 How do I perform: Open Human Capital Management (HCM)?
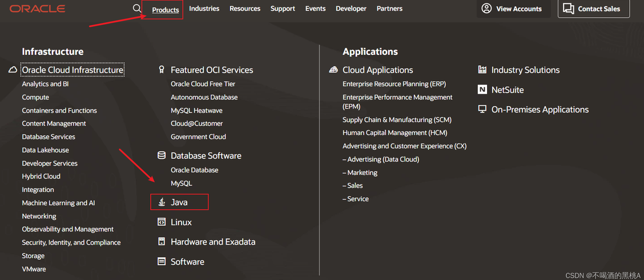(x=395, y=133)
